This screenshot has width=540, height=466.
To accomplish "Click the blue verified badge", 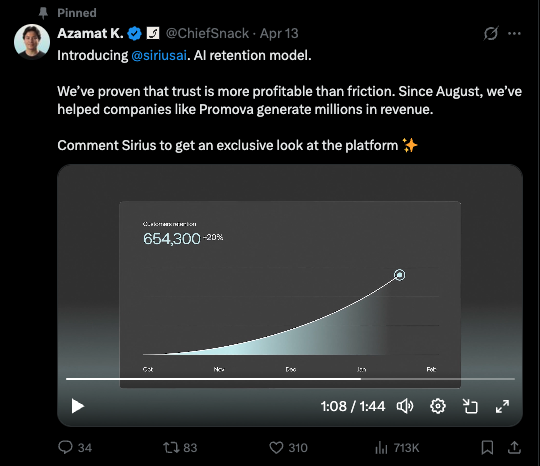I will [134, 33].
